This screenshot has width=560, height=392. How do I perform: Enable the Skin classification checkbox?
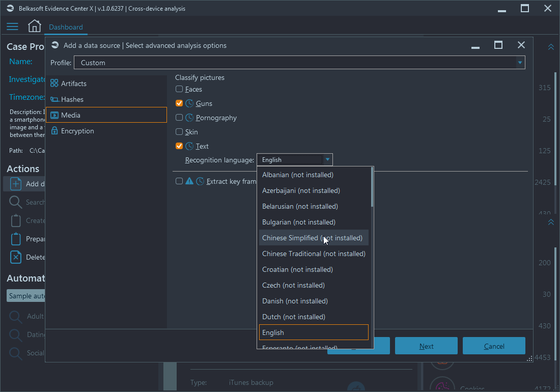179,132
